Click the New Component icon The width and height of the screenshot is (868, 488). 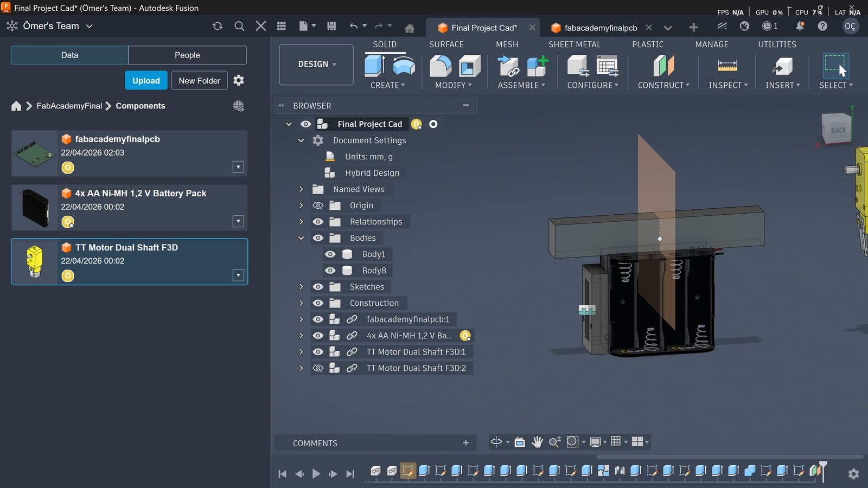click(537, 66)
